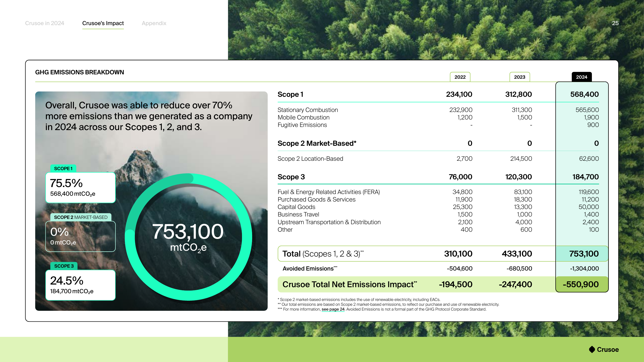Select the 2023 year label

tap(519, 77)
